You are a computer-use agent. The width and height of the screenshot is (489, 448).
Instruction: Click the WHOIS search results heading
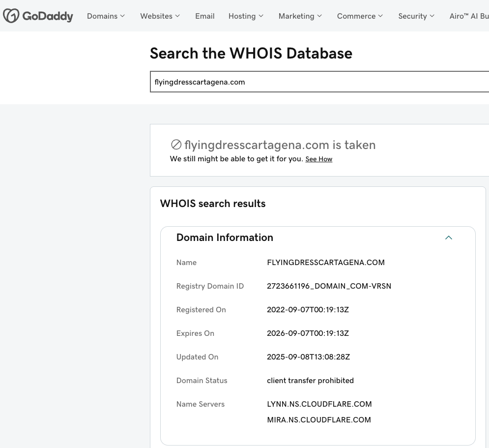pyautogui.click(x=213, y=204)
